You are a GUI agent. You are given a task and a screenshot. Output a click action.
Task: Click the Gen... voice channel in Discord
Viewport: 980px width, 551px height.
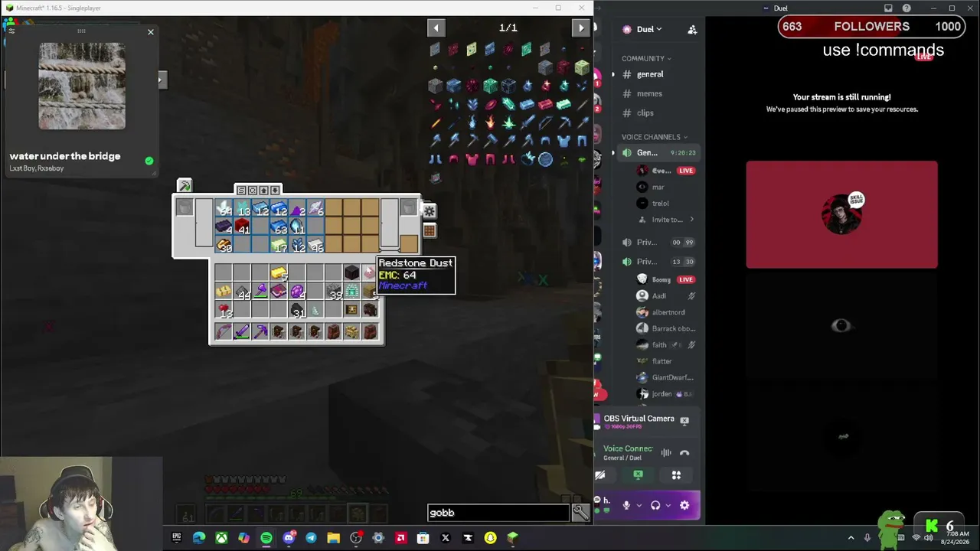pos(658,153)
